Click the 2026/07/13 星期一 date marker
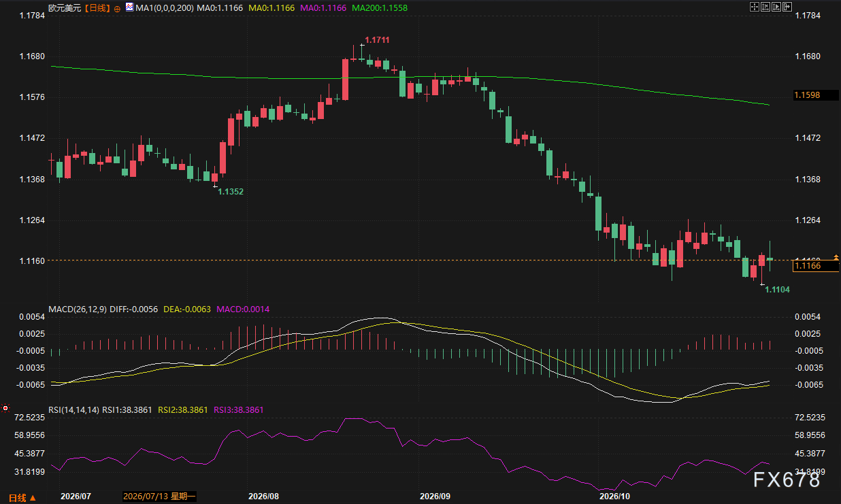Screen dimensions: 841x504 click(x=159, y=497)
